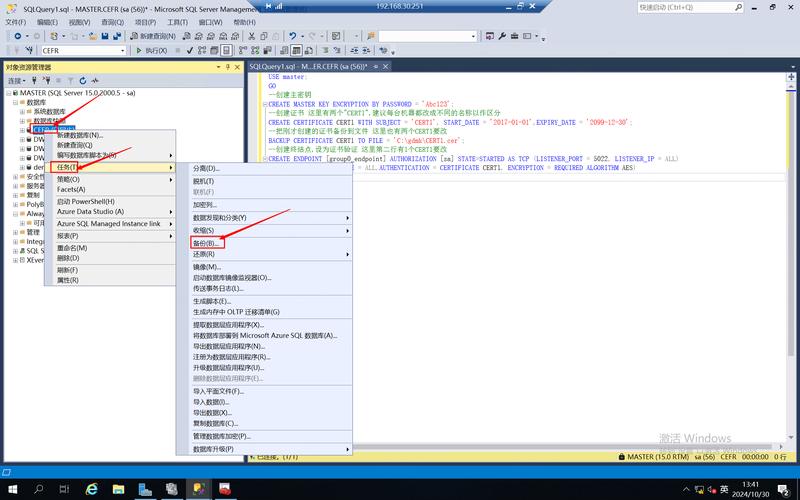Collapse the MASTER server node in tree

pos(8,93)
